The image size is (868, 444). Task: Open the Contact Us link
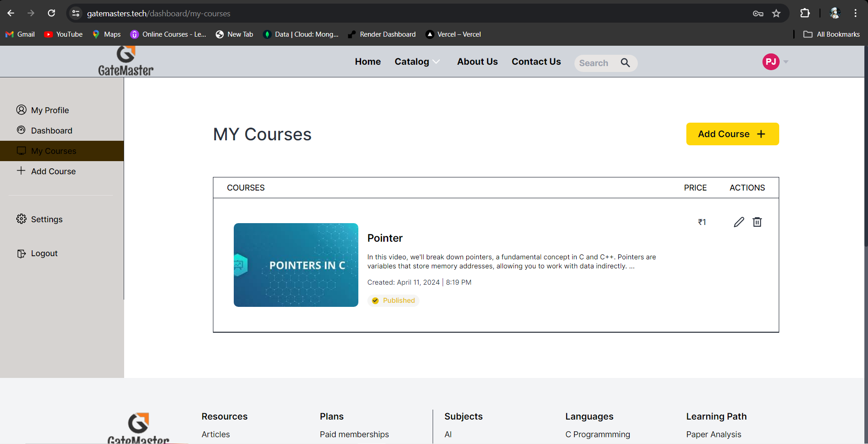click(x=536, y=62)
